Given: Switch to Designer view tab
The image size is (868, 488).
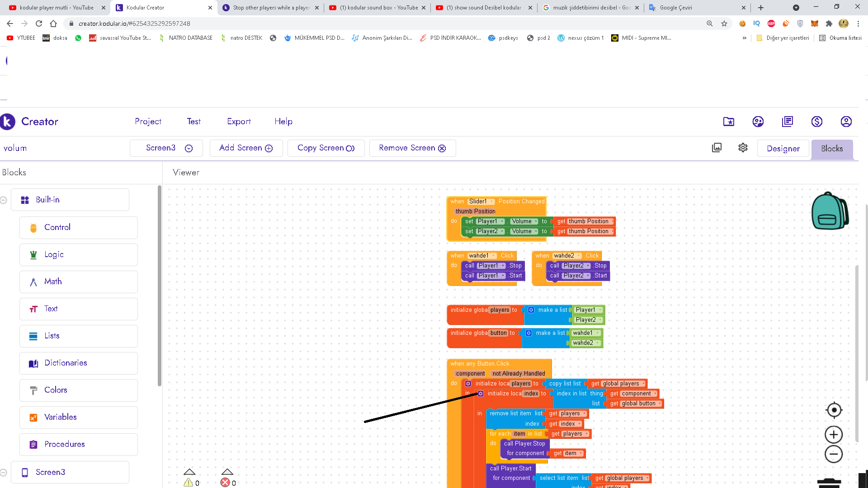Looking at the screenshot, I should [783, 149].
